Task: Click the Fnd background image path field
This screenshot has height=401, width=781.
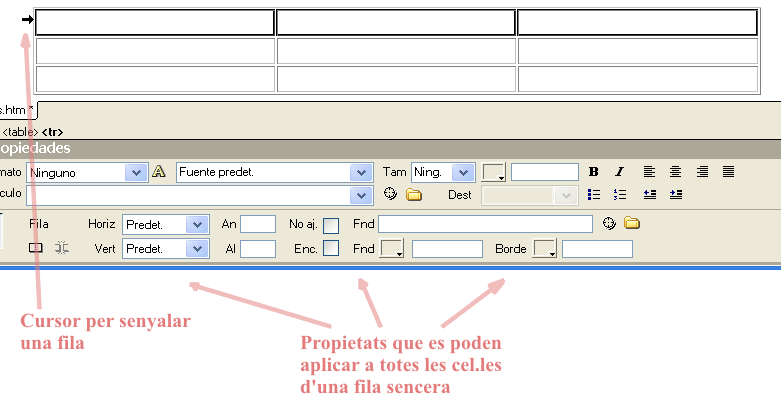Action: point(486,224)
